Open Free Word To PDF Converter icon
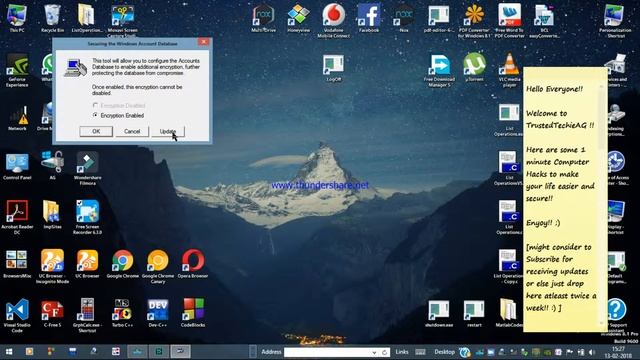The width and height of the screenshot is (640, 360). (509, 20)
